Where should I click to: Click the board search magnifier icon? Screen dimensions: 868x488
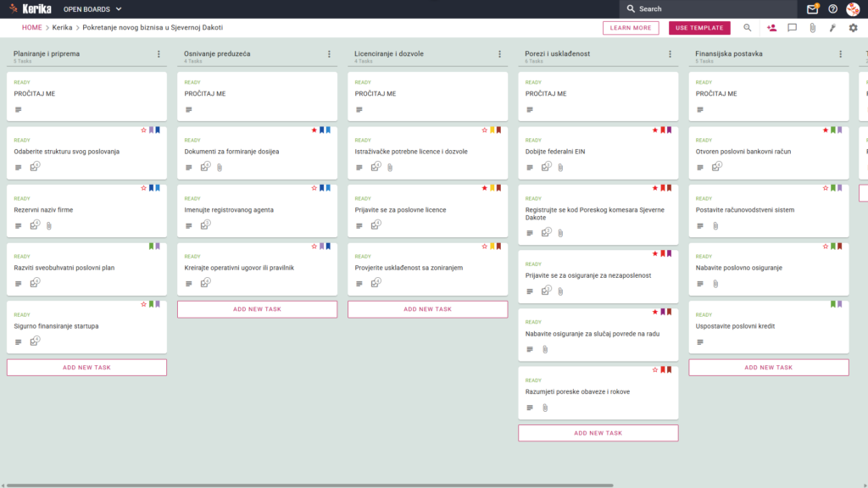point(748,28)
